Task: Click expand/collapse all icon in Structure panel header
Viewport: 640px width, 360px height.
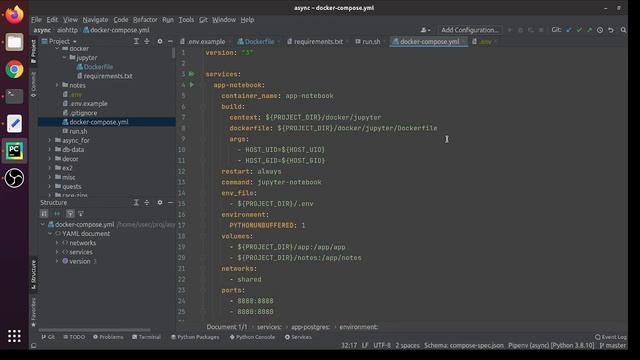Action: pyautogui.click(x=147, y=202)
